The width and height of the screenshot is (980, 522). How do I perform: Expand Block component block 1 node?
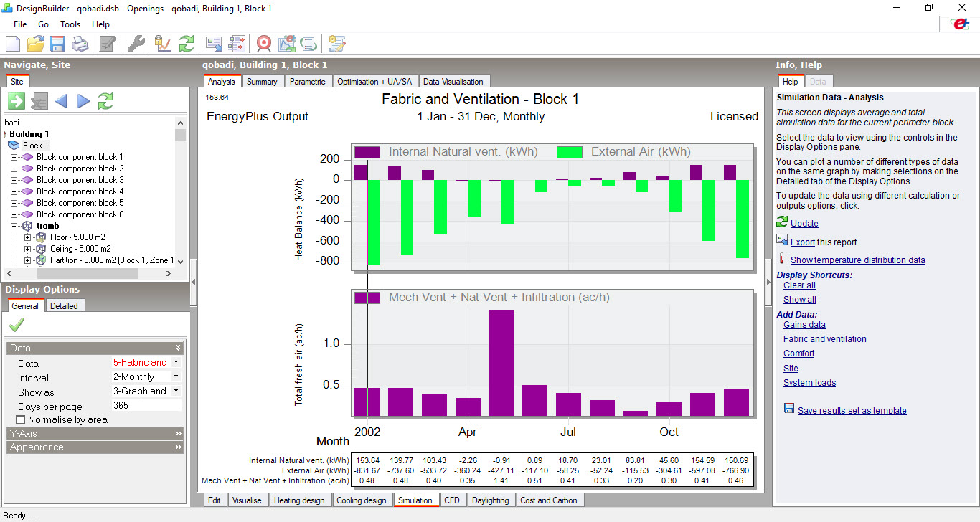click(x=14, y=157)
